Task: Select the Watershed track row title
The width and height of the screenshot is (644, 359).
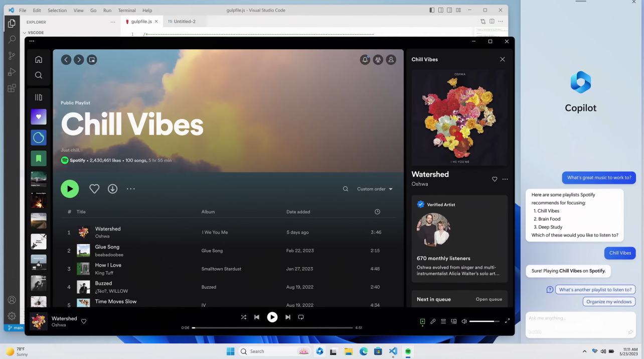Action: (108, 229)
